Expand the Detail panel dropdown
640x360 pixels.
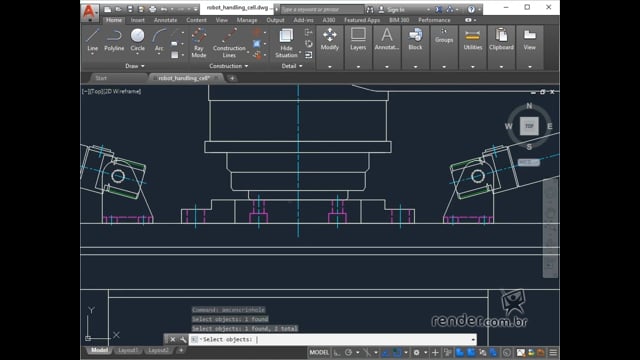292,66
